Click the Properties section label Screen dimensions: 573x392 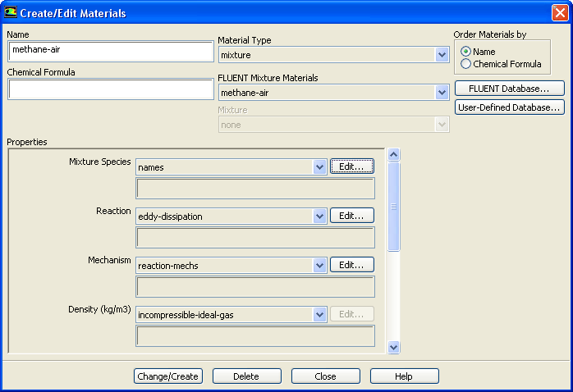(x=27, y=142)
